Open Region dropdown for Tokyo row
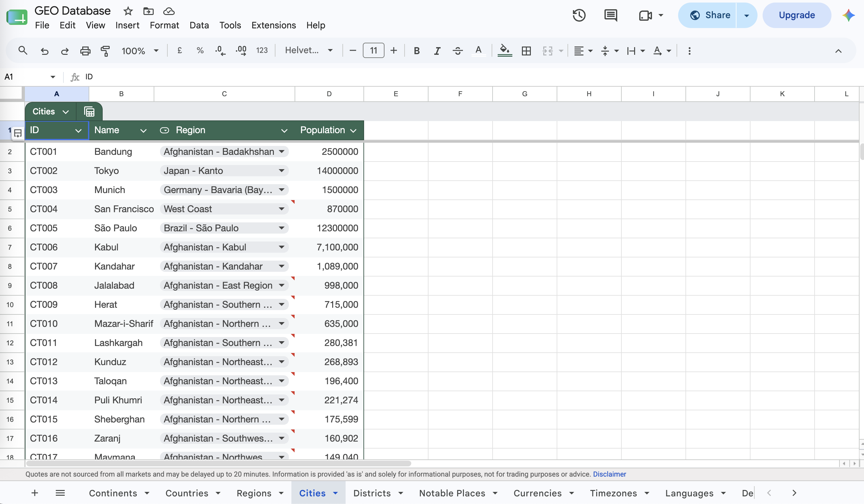Screen dimensions: 864x504 282,171
